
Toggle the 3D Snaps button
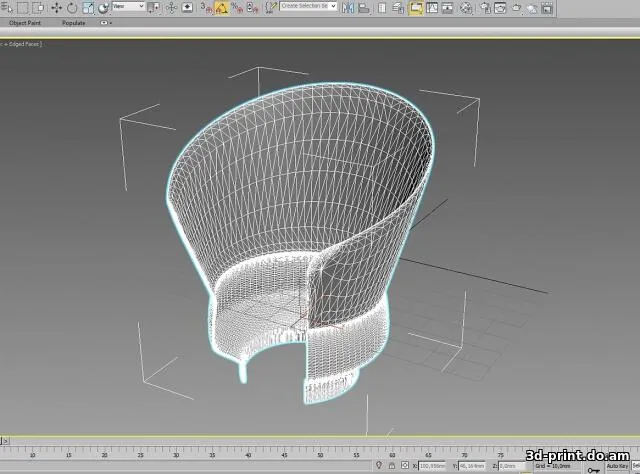pyautogui.click(x=205, y=7)
